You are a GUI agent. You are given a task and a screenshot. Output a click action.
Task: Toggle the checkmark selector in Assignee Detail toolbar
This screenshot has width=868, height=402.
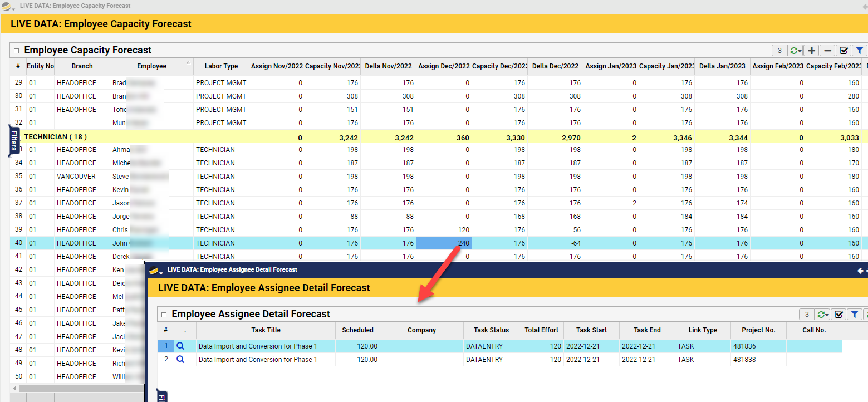839,315
